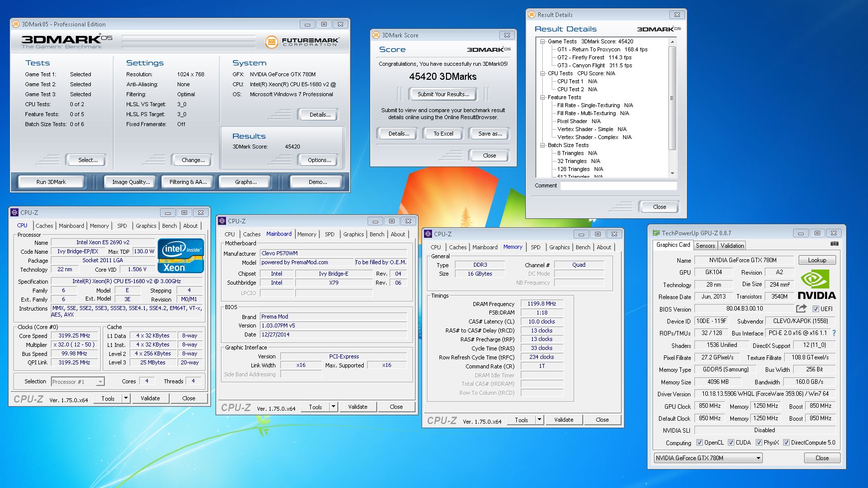
Task: Click the Bus Interface question mark icon
Action: tap(834, 333)
